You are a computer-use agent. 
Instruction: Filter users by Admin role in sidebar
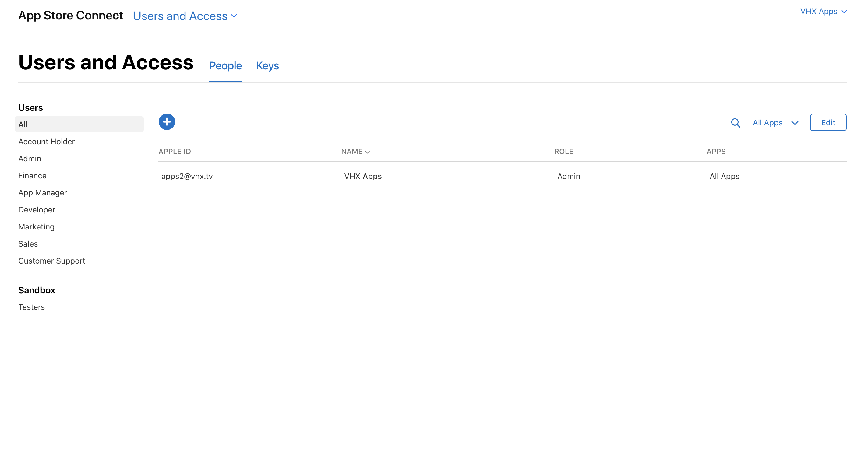[x=30, y=159]
